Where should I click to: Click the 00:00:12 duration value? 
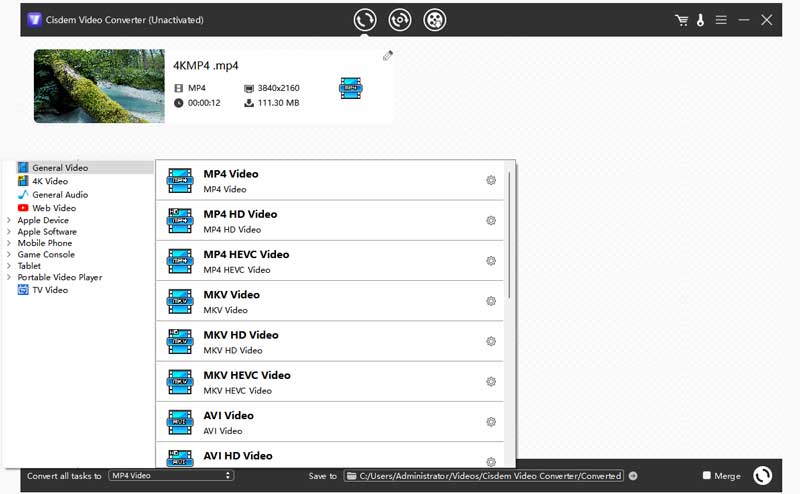pos(204,103)
